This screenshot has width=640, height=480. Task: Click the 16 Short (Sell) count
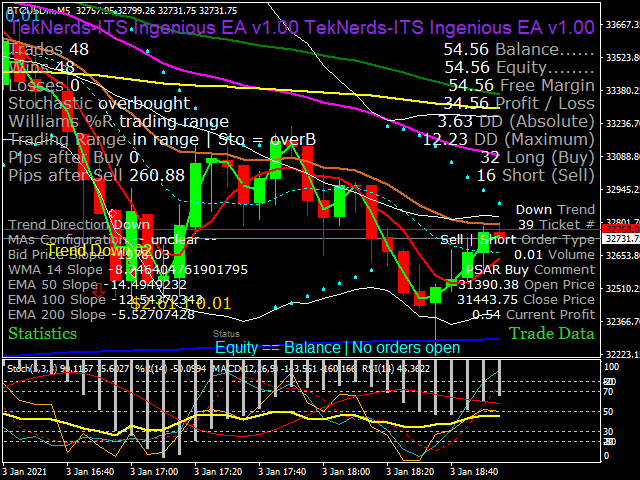[536, 176]
